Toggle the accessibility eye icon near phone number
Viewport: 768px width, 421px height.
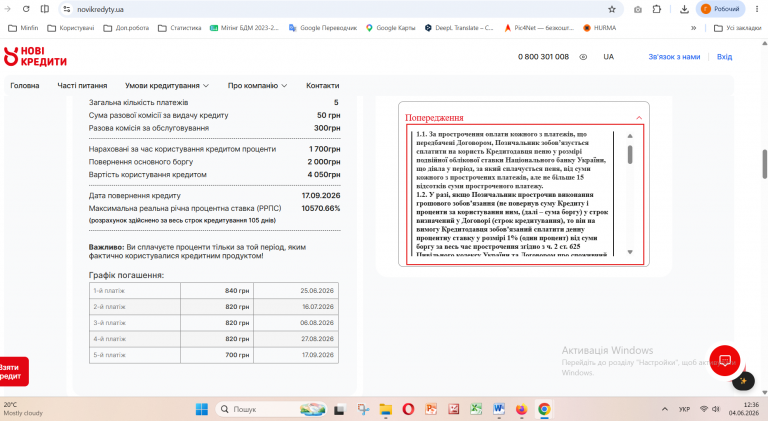click(x=583, y=57)
